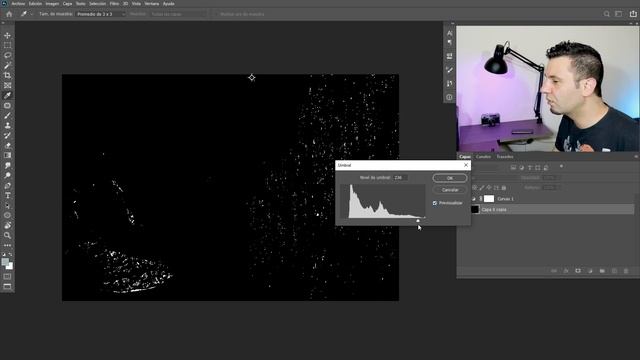Click the new adjustment layer icon
Image resolution: width=640 pixels, height=360 pixels.
[590, 271]
